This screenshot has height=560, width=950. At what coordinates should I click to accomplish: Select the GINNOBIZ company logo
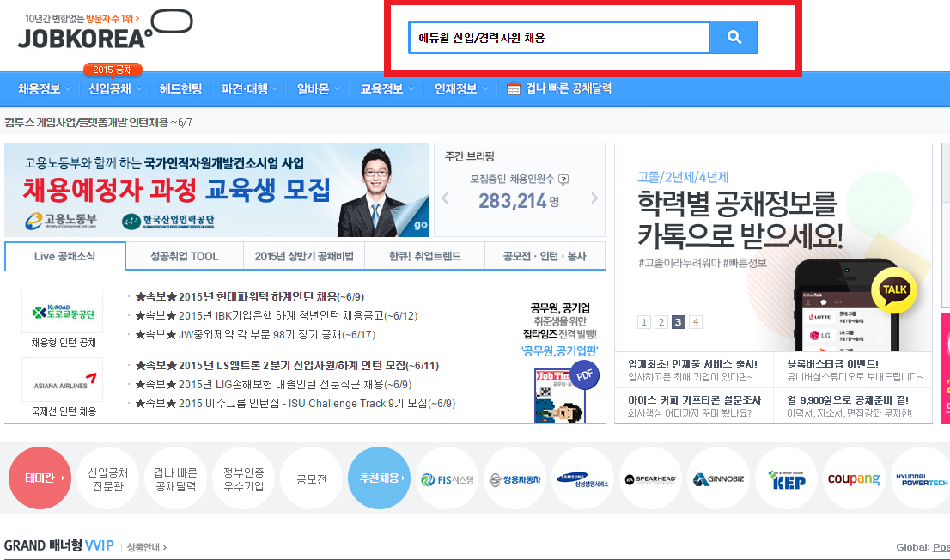point(719,478)
